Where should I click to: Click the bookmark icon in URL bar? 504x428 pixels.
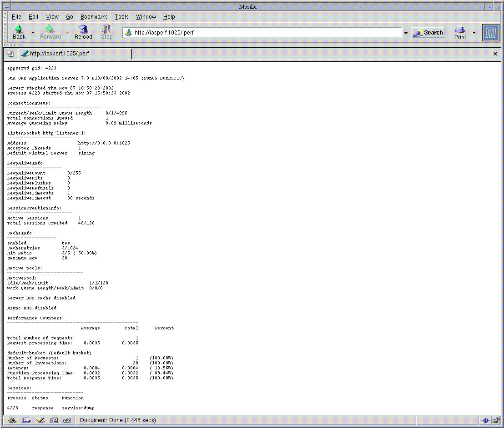coord(128,32)
